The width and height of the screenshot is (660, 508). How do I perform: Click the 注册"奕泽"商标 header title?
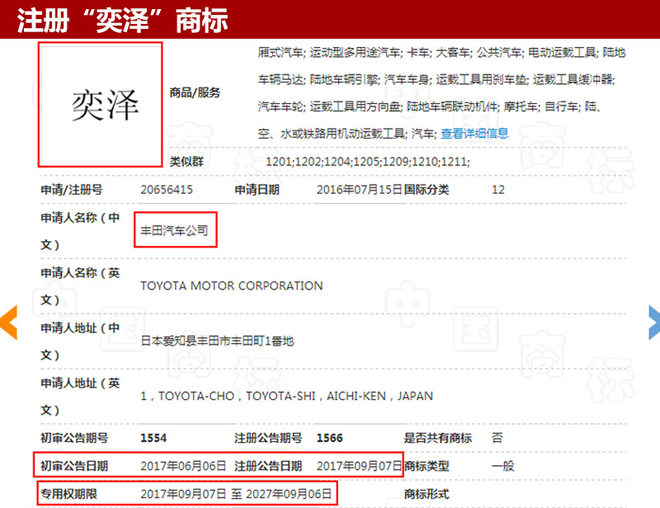click(x=122, y=20)
